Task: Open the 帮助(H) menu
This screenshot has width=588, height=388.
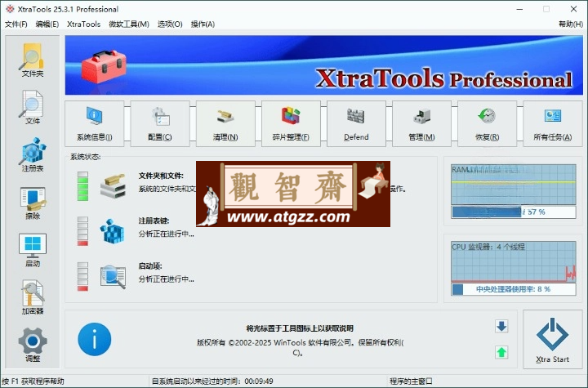Action: pyautogui.click(x=571, y=24)
